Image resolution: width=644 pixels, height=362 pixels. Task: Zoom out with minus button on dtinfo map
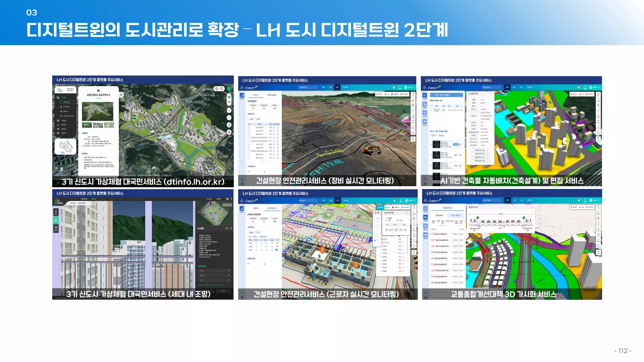(229, 118)
